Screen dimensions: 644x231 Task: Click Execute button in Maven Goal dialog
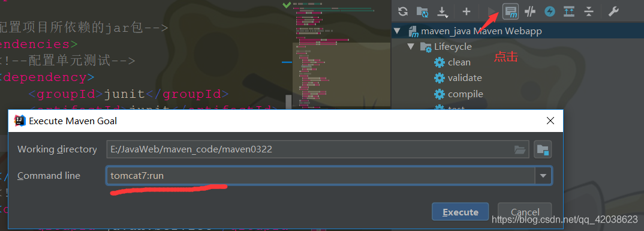pyautogui.click(x=460, y=212)
